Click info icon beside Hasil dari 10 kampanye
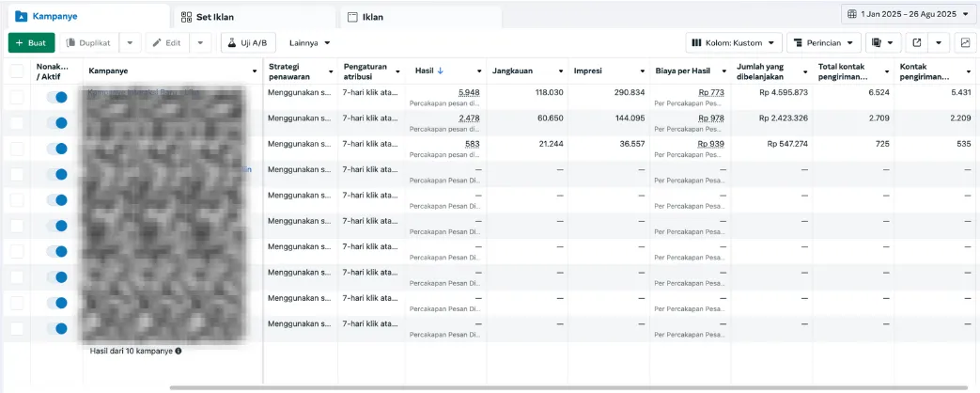This screenshot has height=393, width=980. (179, 351)
